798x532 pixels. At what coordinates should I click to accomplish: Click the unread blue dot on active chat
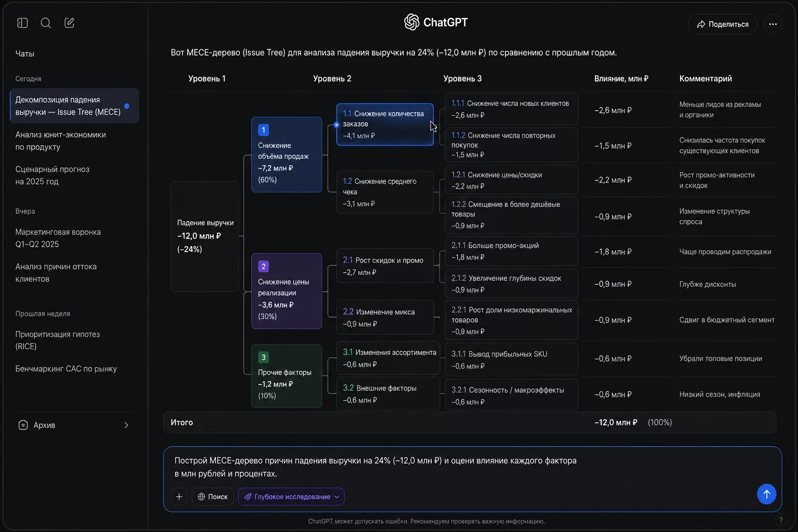127,106
